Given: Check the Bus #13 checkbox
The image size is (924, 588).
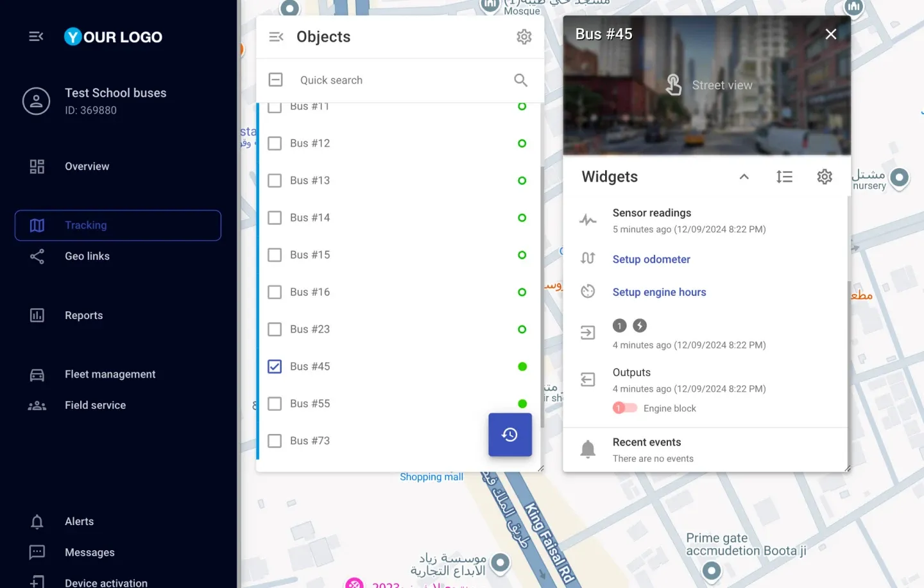Looking at the screenshot, I should coord(275,180).
